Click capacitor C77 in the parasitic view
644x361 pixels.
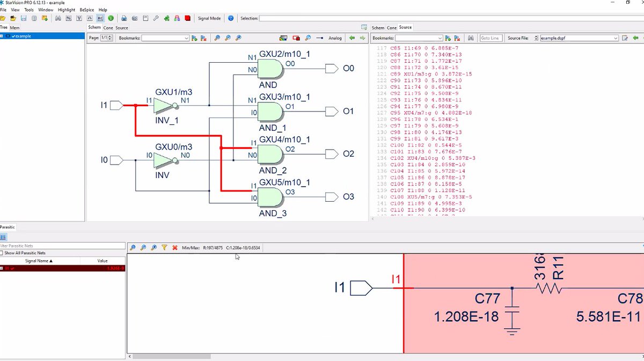tap(513, 310)
